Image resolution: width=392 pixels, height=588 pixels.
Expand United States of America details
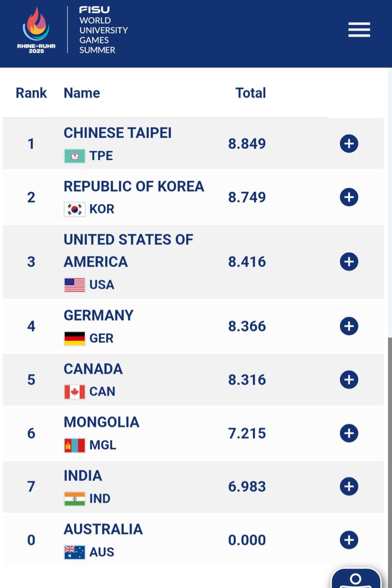(x=349, y=261)
